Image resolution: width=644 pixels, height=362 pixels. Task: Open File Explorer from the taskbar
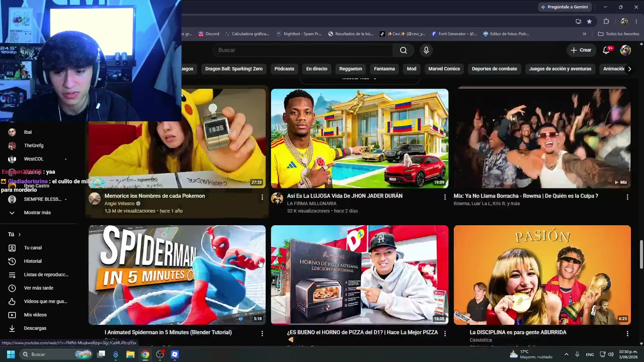(130, 354)
